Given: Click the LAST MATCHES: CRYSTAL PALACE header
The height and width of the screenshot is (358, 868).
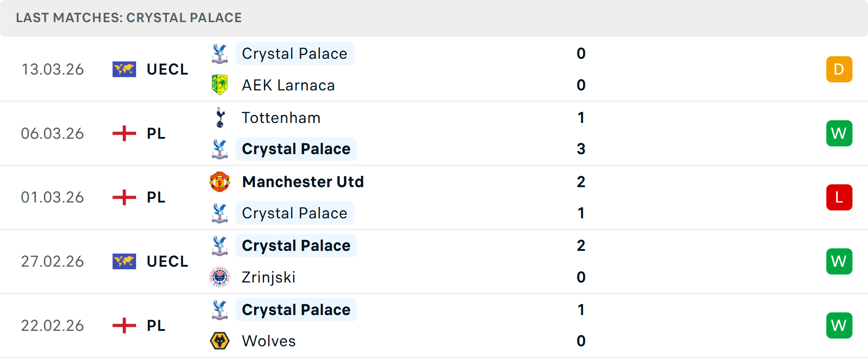Looking at the screenshot, I should coord(129,18).
